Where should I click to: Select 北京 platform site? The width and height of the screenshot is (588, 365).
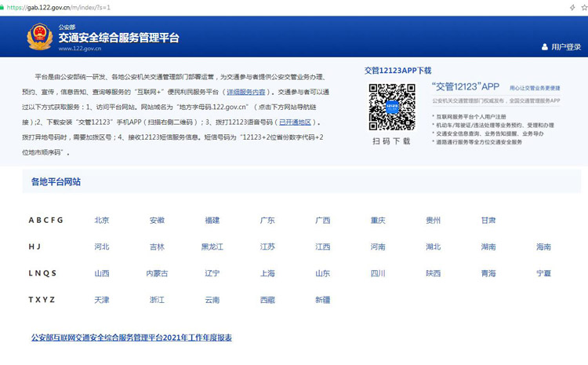pyautogui.click(x=102, y=221)
